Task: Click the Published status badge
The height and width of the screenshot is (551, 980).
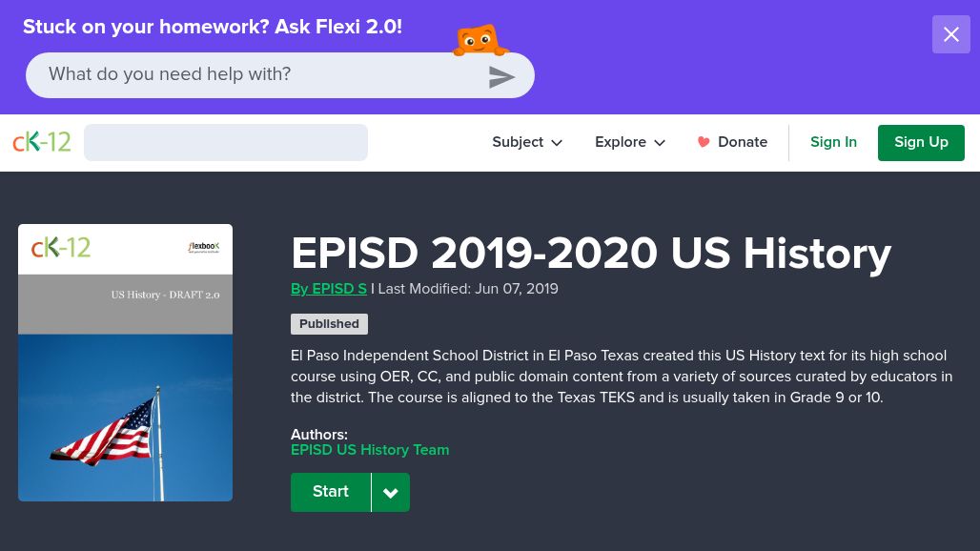Action: pos(329,324)
